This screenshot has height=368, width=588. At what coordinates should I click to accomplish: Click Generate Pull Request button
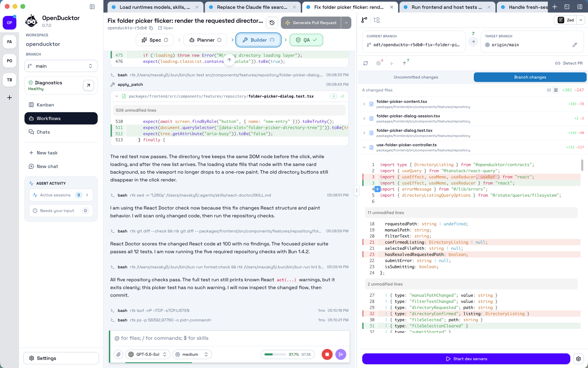[x=311, y=23]
